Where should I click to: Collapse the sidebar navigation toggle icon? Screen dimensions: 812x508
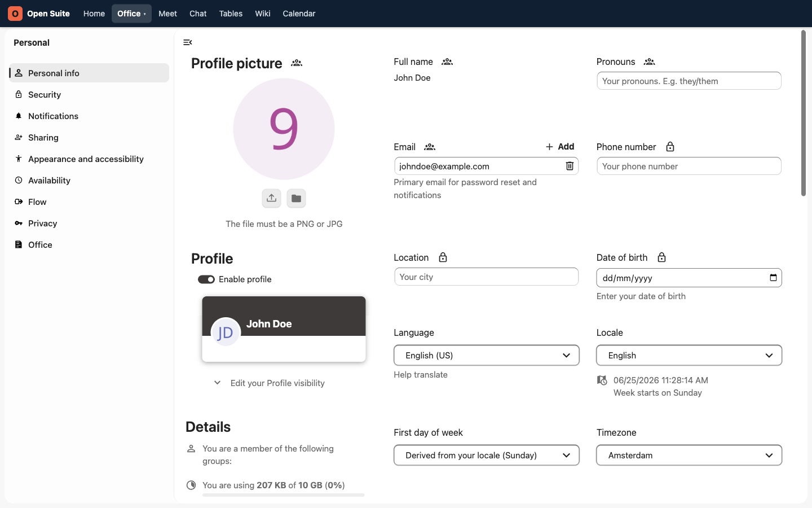click(x=188, y=42)
